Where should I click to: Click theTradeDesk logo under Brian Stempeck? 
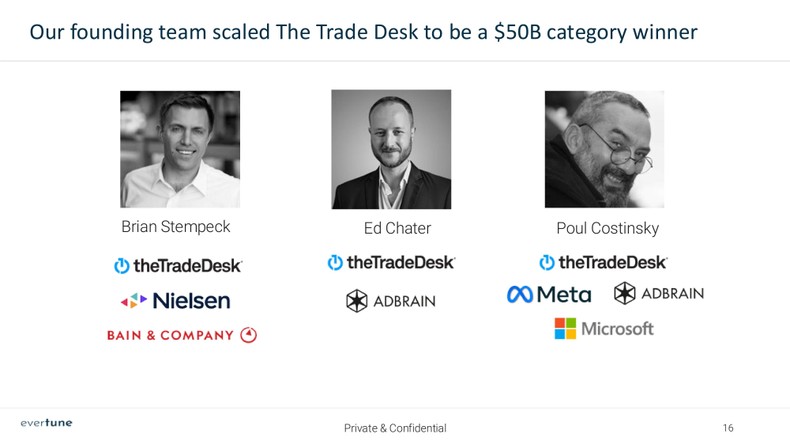[x=178, y=266]
